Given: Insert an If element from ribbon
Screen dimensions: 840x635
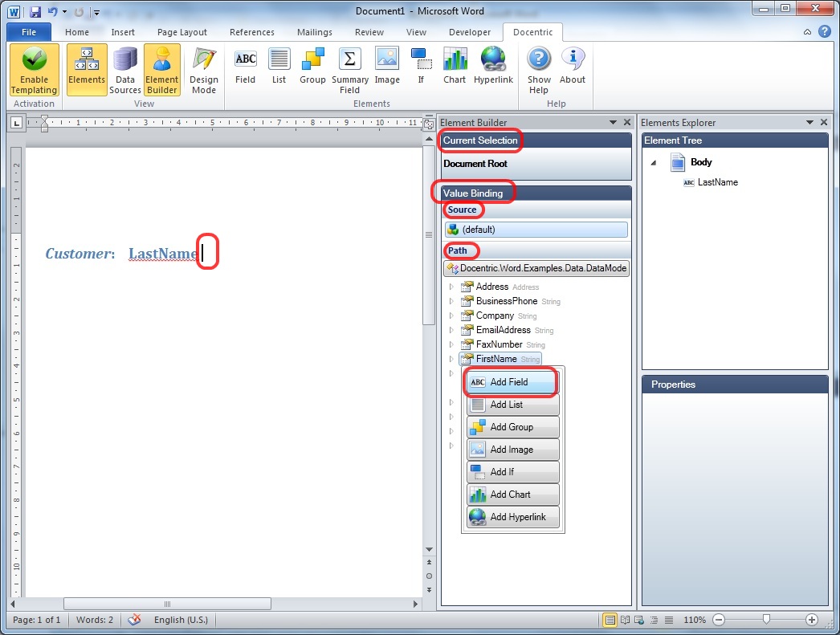Looking at the screenshot, I should click(x=421, y=67).
